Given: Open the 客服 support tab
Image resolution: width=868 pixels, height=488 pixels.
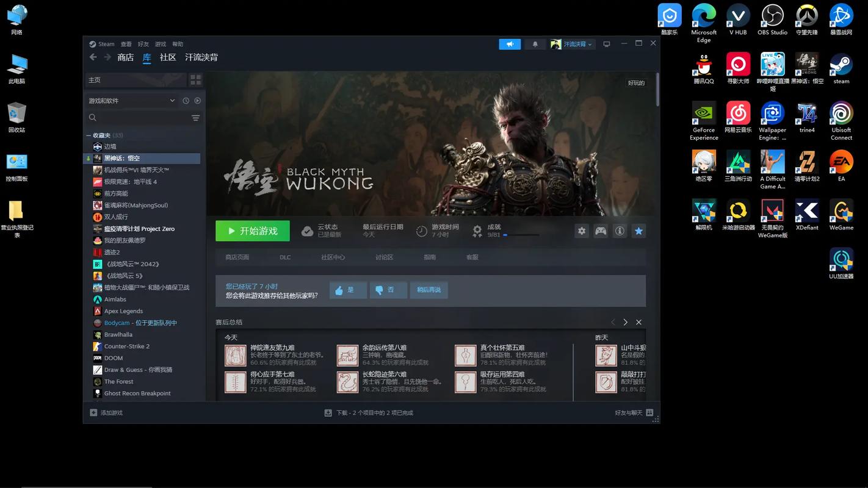Looking at the screenshot, I should (472, 257).
